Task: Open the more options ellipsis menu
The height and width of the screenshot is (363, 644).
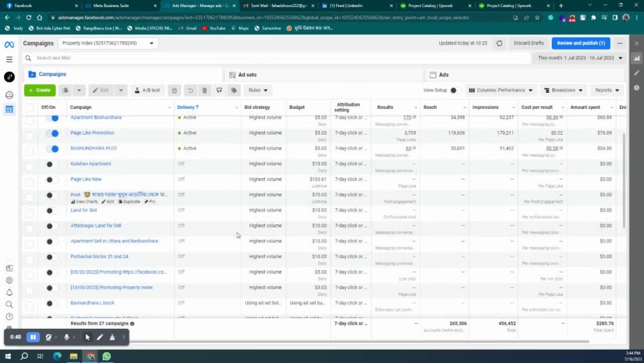Action: [620, 43]
